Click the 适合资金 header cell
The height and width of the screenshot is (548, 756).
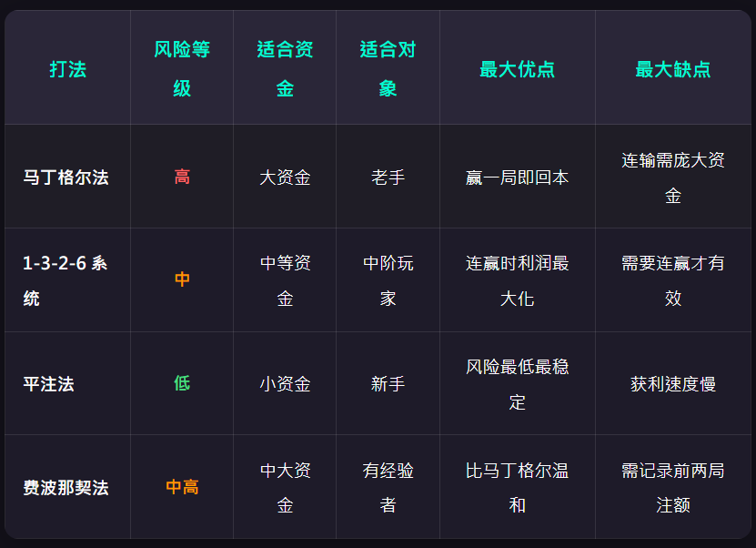coord(285,69)
